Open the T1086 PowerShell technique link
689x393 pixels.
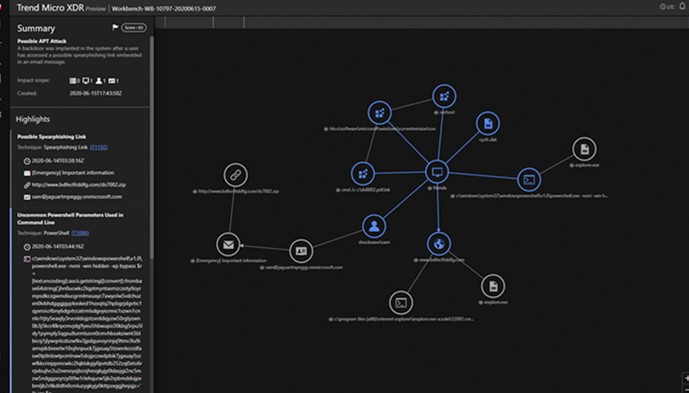pyautogui.click(x=80, y=233)
